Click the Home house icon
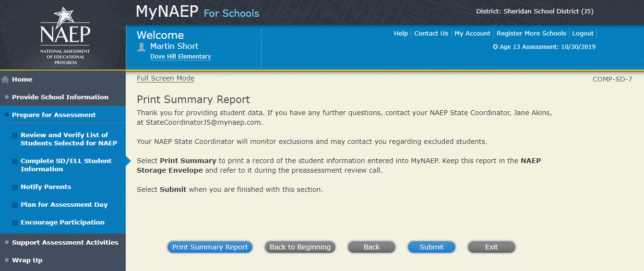644x271 pixels. 5,79
